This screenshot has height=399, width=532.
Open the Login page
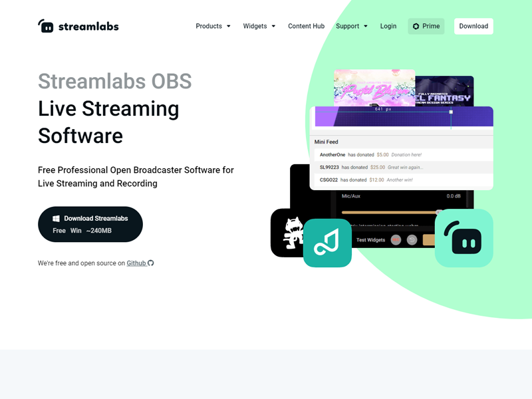click(388, 26)
